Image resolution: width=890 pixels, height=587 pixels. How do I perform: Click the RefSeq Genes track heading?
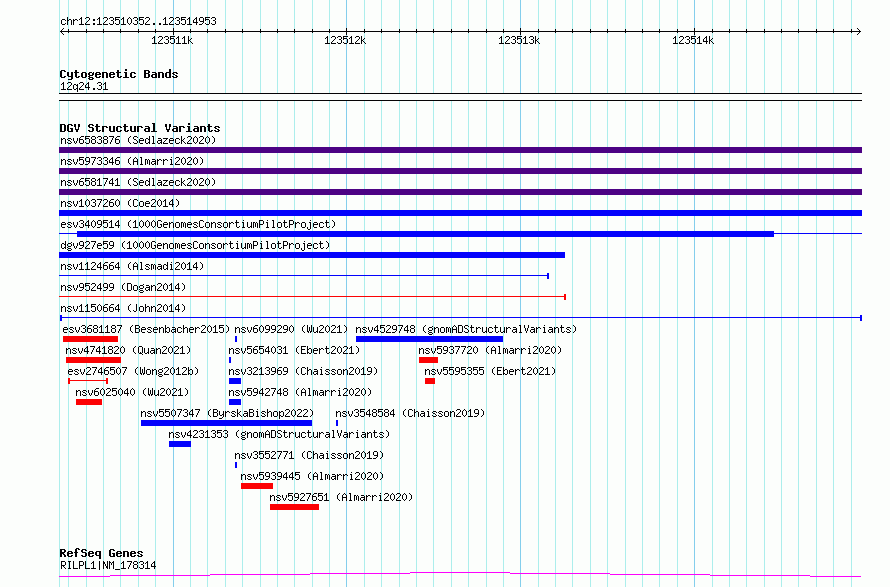coord(101,554)
